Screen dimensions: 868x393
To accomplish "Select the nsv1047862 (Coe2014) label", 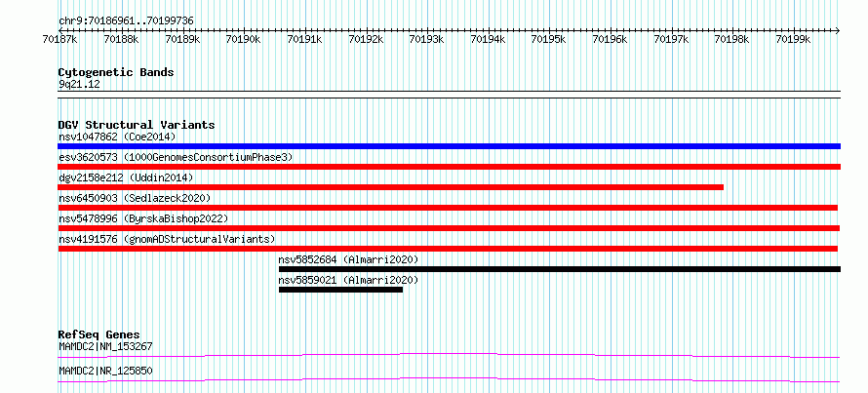I will coord(117,137).
